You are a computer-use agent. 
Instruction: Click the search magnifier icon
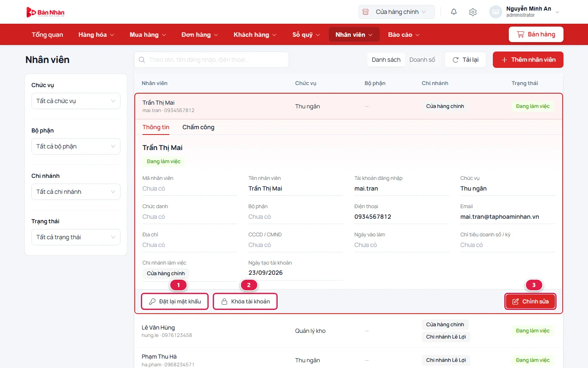point(142,60)
